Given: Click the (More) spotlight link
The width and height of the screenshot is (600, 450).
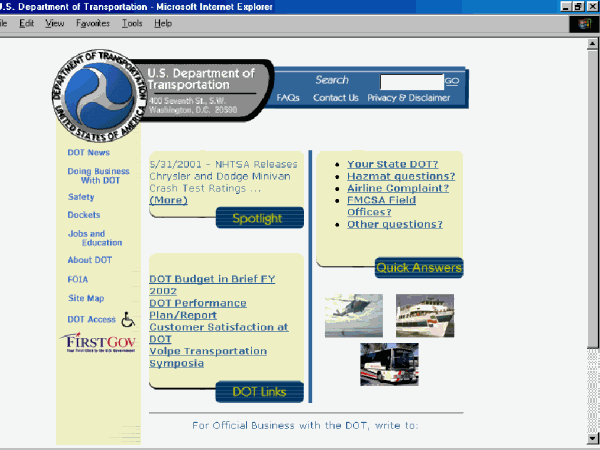Looking at the screenshot, I should pyautogui.click(x=168, y=200).
